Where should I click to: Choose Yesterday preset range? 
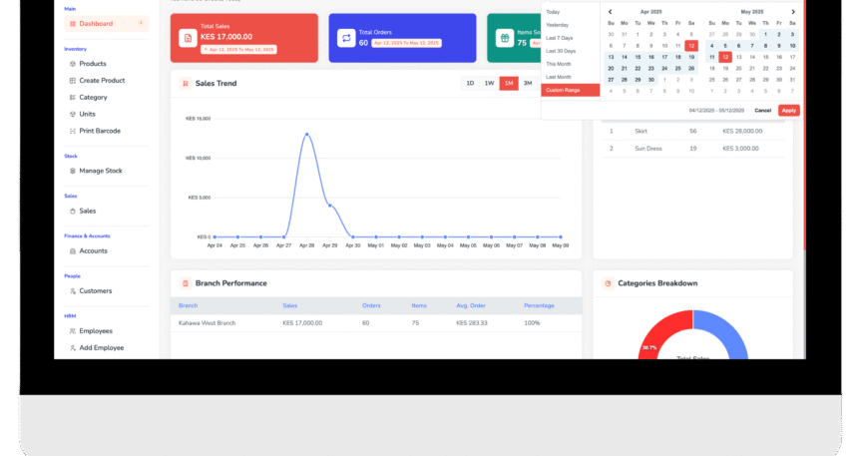pos(570,25)
